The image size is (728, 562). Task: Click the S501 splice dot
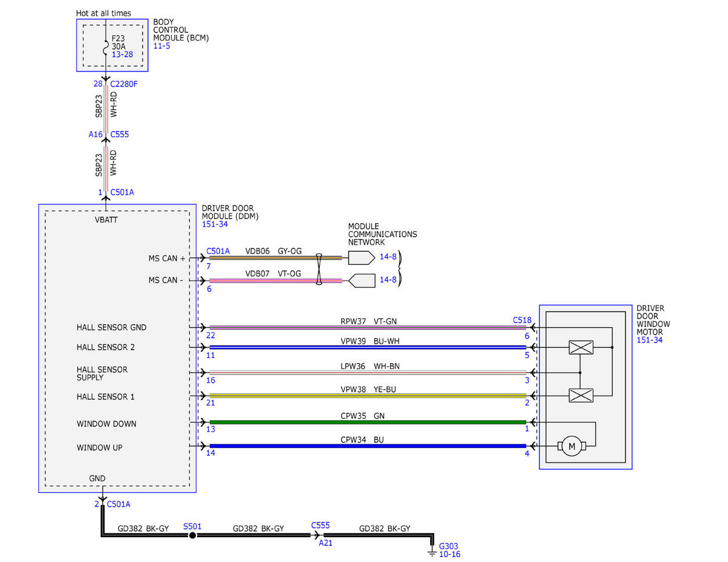(192, 536)
